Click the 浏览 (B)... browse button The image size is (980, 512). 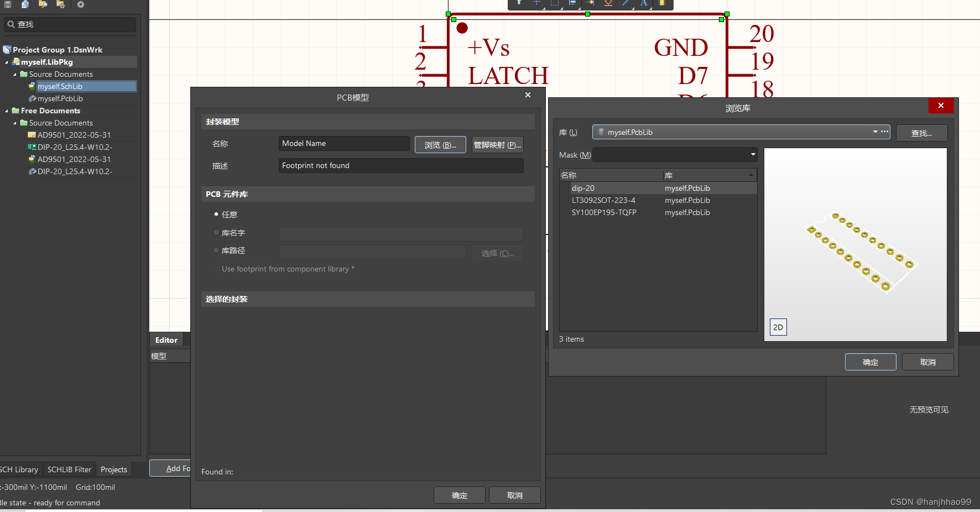[440, 144]
